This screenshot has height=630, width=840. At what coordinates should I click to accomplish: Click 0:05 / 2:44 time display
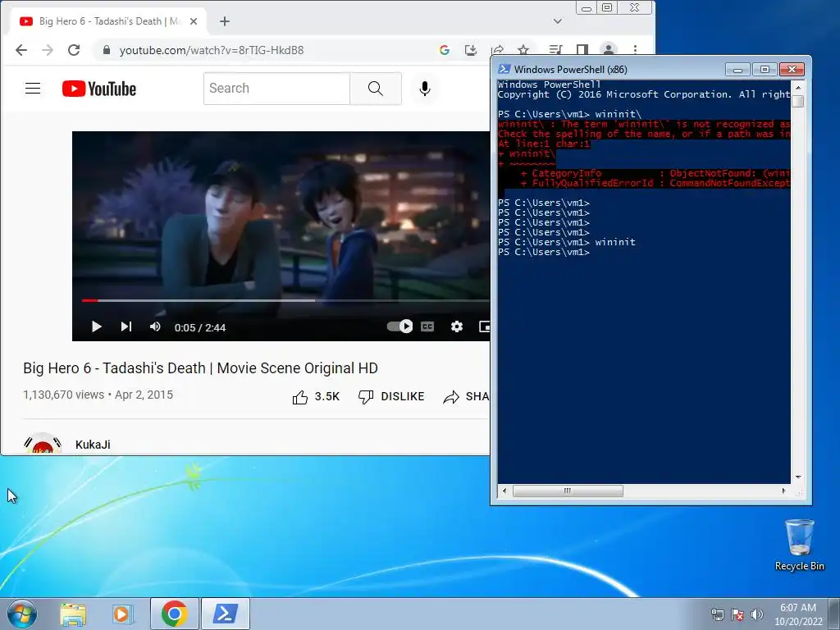point(200,328)
